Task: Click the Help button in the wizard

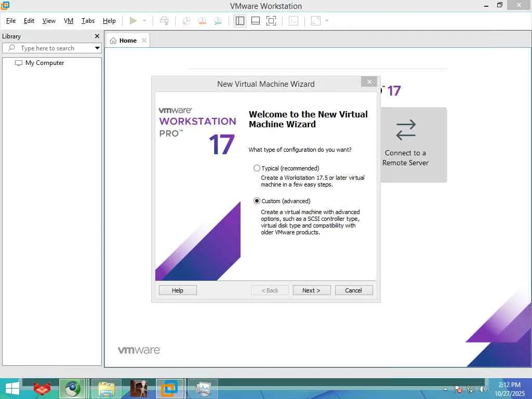Action: [178, 290]
